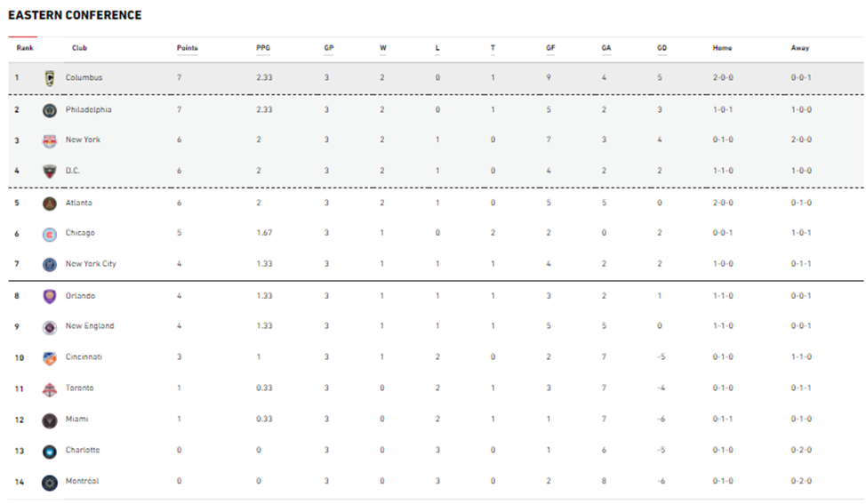Image resolution: width=866 pixels, height=504 pixels.
Task: Click the Orlando City club logo
Action: coord(50,296)
